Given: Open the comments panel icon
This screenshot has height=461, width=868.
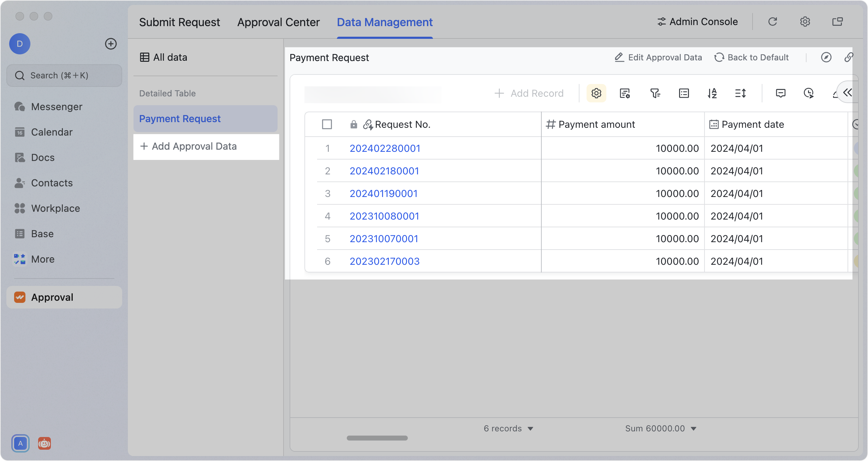Looking at the screenshot, I should click(x=781, y=93).
